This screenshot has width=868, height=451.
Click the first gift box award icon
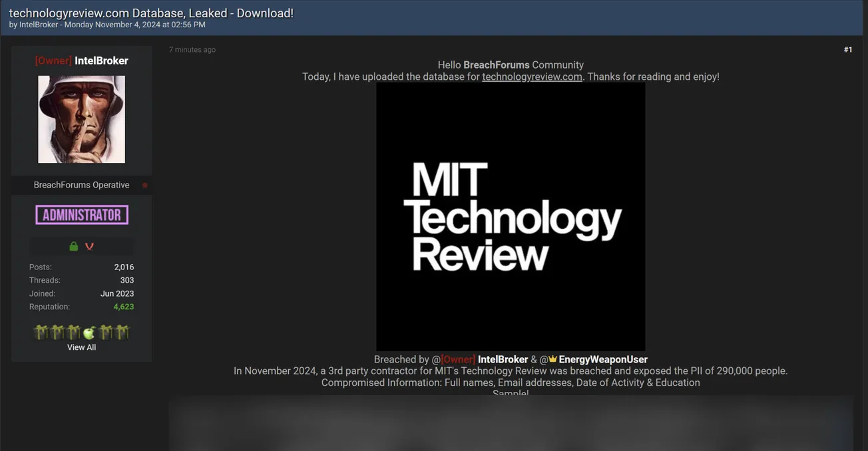pyautogui.click(x=41, y=332)
